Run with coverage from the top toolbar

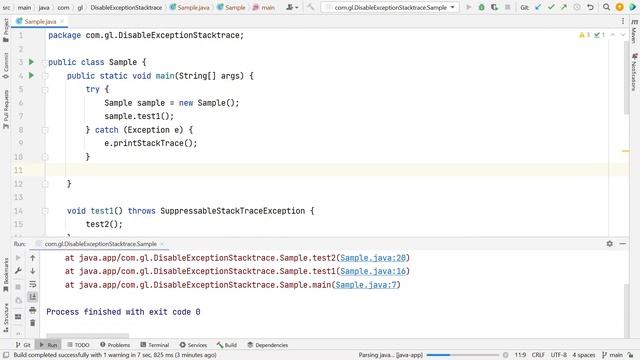coord(494,7)
